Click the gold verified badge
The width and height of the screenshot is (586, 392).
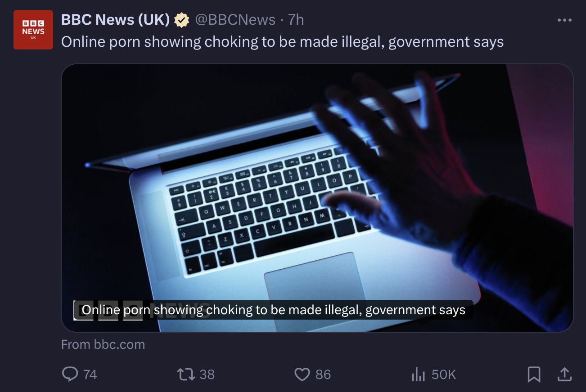[181, 20]
